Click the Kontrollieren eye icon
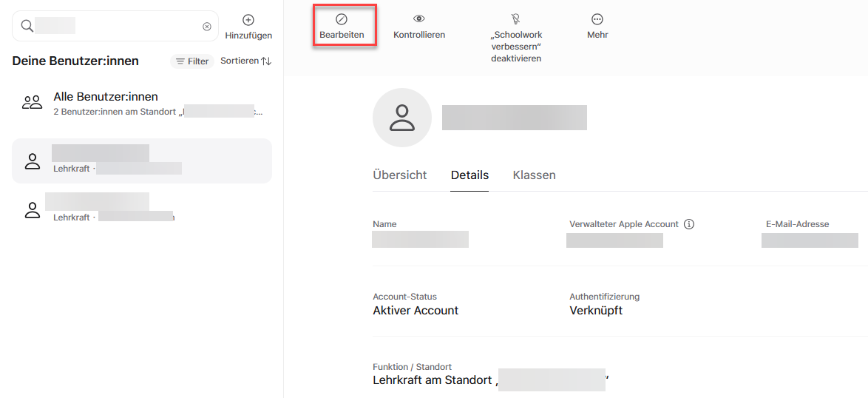 click(419, 19)
